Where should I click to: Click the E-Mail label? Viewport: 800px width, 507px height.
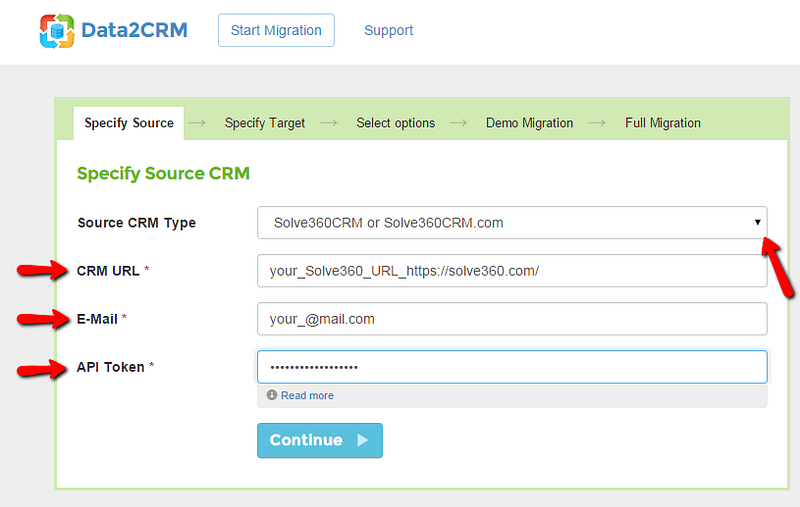pyautogui.click(x=97, y=319)
